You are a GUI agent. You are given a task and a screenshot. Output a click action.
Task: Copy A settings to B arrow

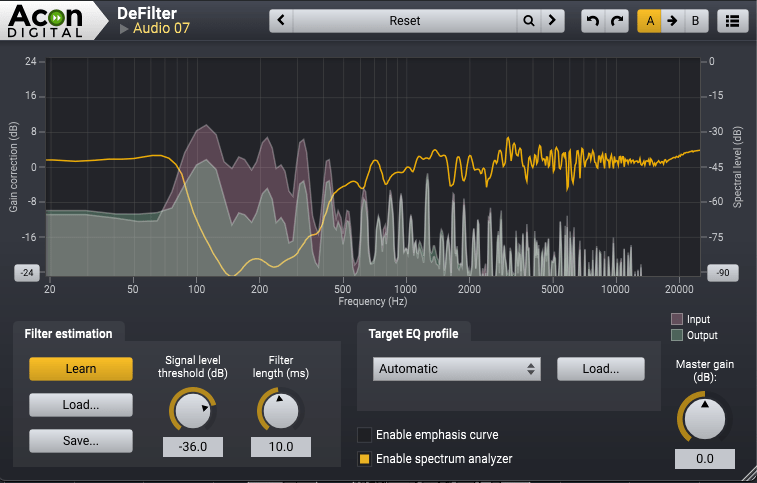(672, 21)
